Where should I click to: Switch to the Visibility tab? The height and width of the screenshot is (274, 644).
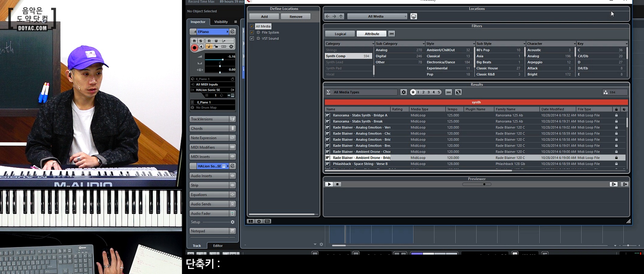(x=221, y=22)
